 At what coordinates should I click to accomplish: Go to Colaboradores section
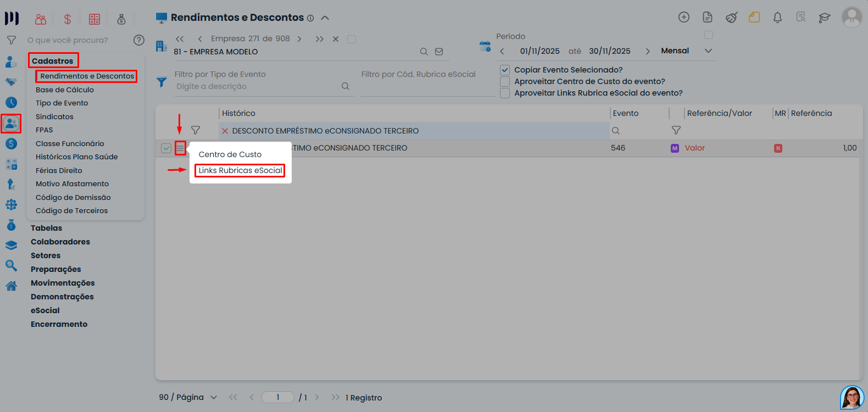(x=60, y=242)
